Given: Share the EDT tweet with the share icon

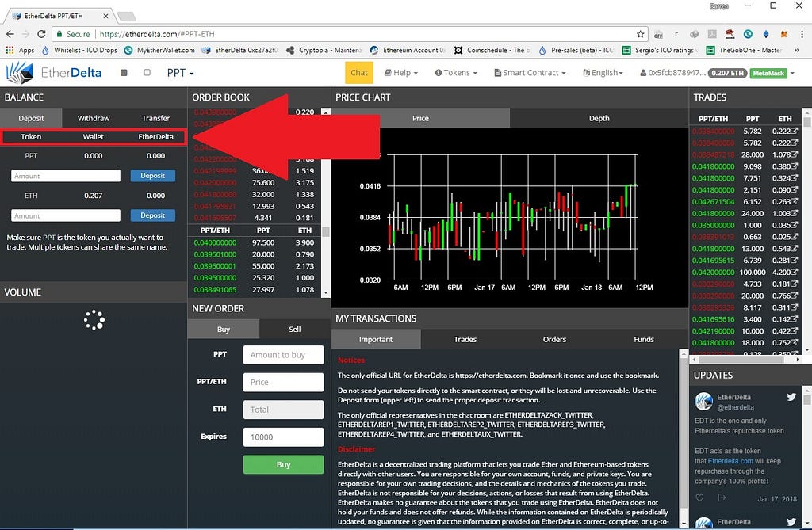Looking at the screenshot, I should click(722, 498).
